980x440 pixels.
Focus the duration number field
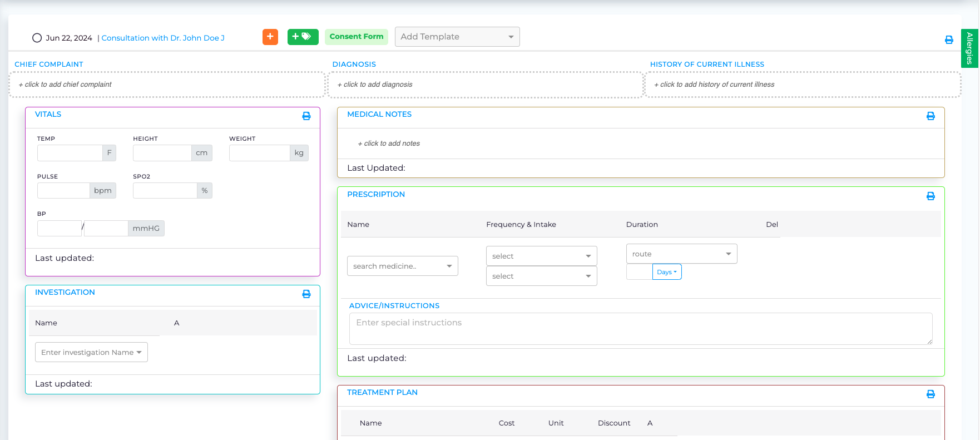(639, 272)
